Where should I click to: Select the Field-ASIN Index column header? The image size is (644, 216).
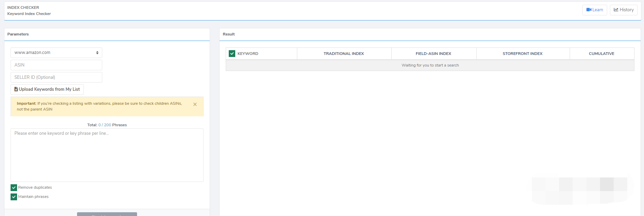tap(433, 54)
